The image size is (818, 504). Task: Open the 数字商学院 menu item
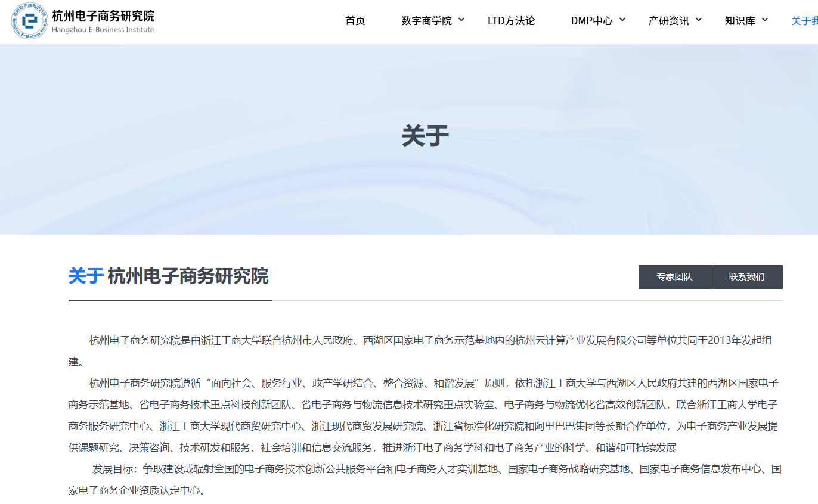(426, 21)
